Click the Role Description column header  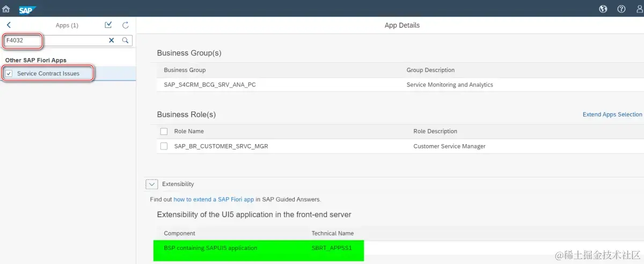(x=435, y=131)
